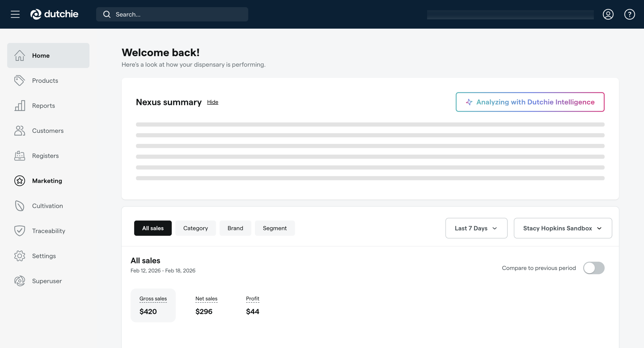Click the Marketing star icon
The width and height of the screenshot is (644, 348).
20,181
